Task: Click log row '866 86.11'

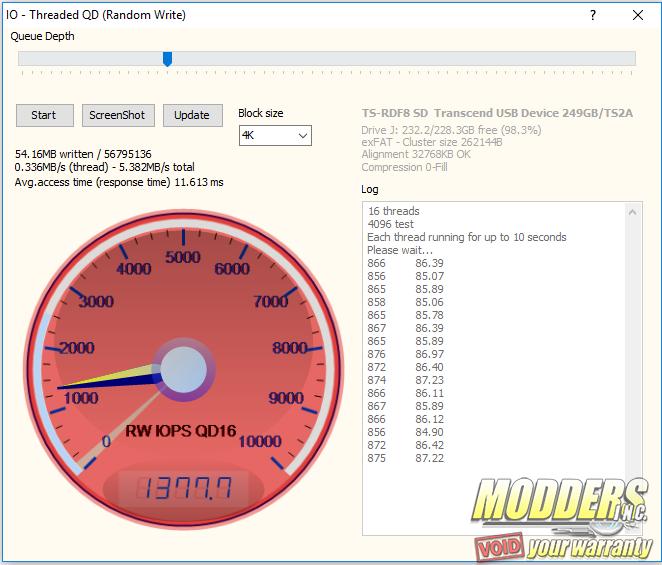Action: (x=405, y=394)
